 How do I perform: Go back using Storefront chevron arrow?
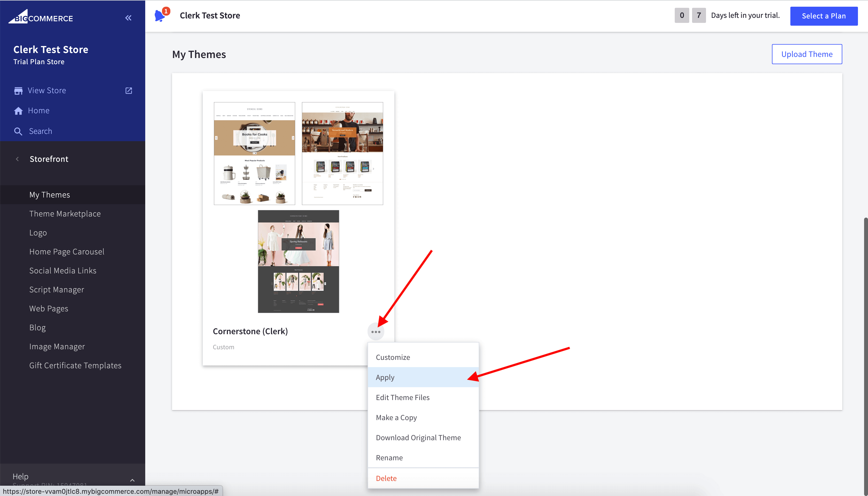click(17, 159)
